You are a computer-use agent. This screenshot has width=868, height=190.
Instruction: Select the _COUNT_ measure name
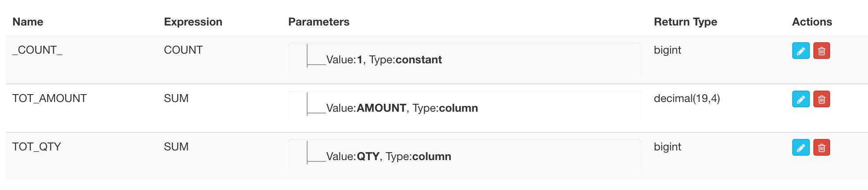tap(37, 50)
